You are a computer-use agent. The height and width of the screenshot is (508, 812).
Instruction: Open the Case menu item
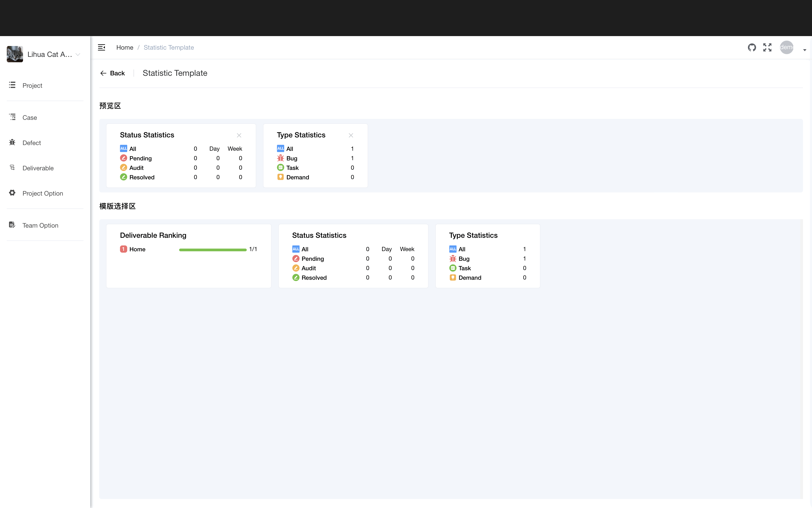pyautogui.click(x=45, y=117)
